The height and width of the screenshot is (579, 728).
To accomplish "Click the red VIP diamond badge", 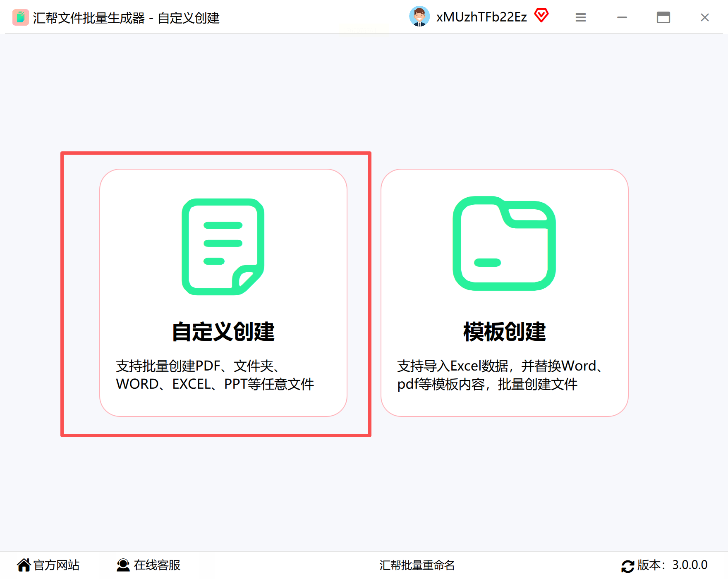I will pyautogui.click(x=541, y=16).
